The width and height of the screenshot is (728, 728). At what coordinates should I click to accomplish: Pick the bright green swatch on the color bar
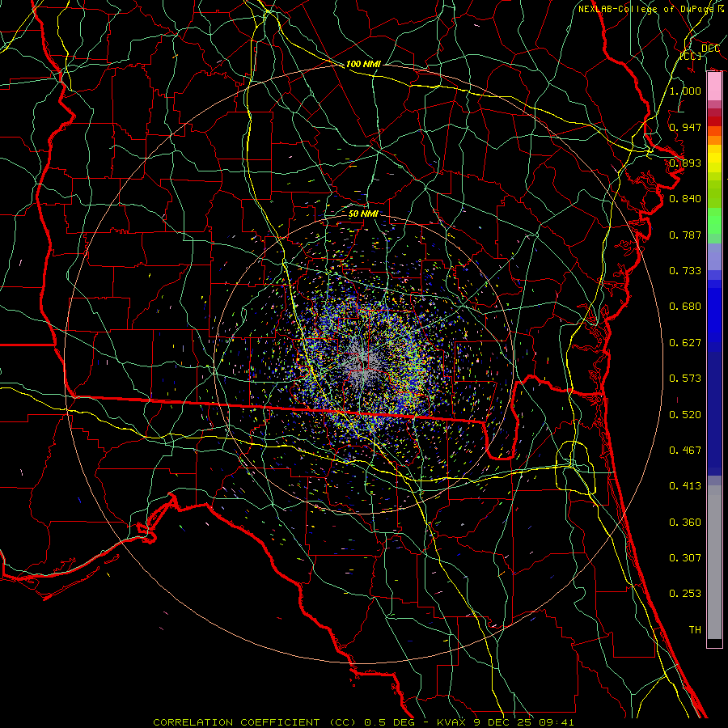click(714, 221)
